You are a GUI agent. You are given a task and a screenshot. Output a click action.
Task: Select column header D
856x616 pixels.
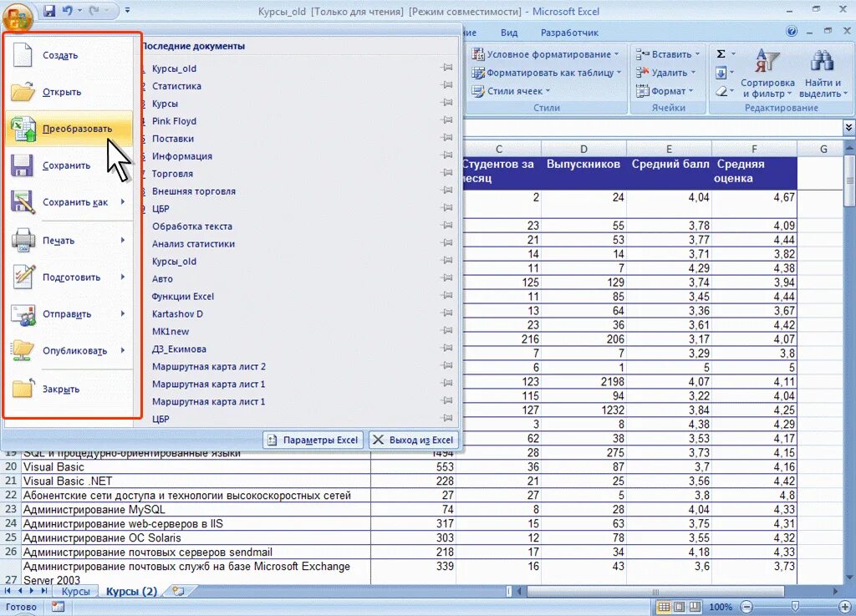click(583, 149)
